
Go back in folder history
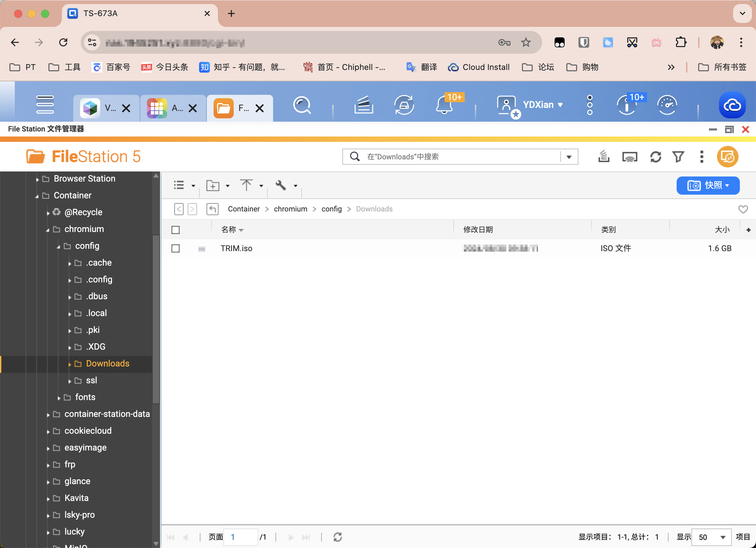click(179, 209)
